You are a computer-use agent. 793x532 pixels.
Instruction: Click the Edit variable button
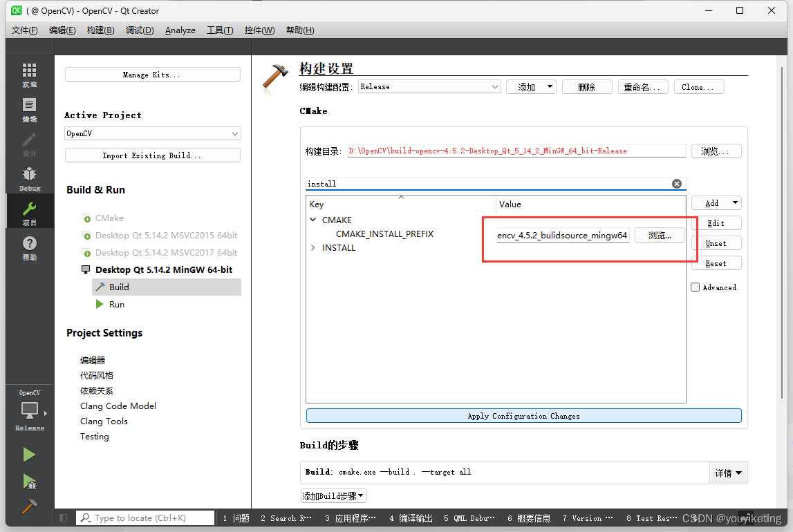click(x=716, y=223)
